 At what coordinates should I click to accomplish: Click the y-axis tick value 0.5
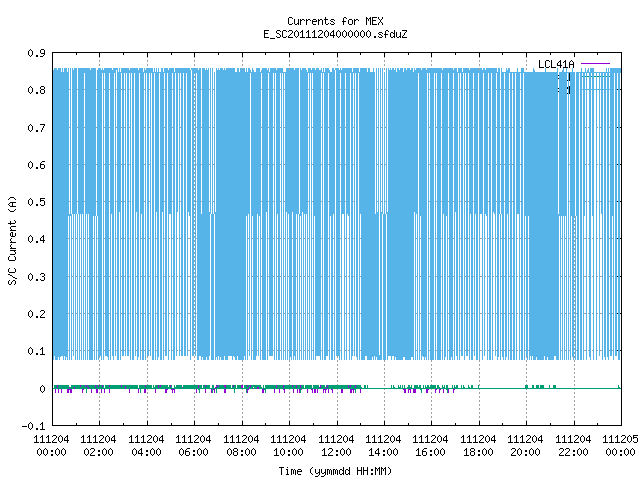(36, 202)
